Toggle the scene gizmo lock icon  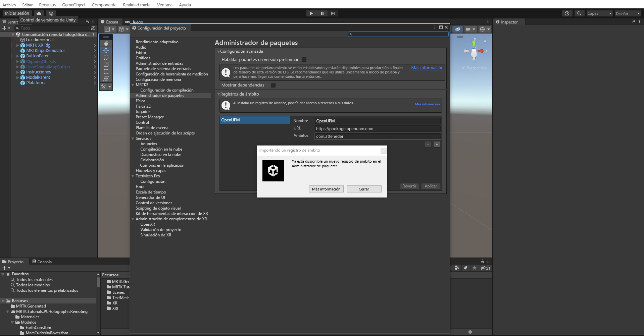coord(485,41)
